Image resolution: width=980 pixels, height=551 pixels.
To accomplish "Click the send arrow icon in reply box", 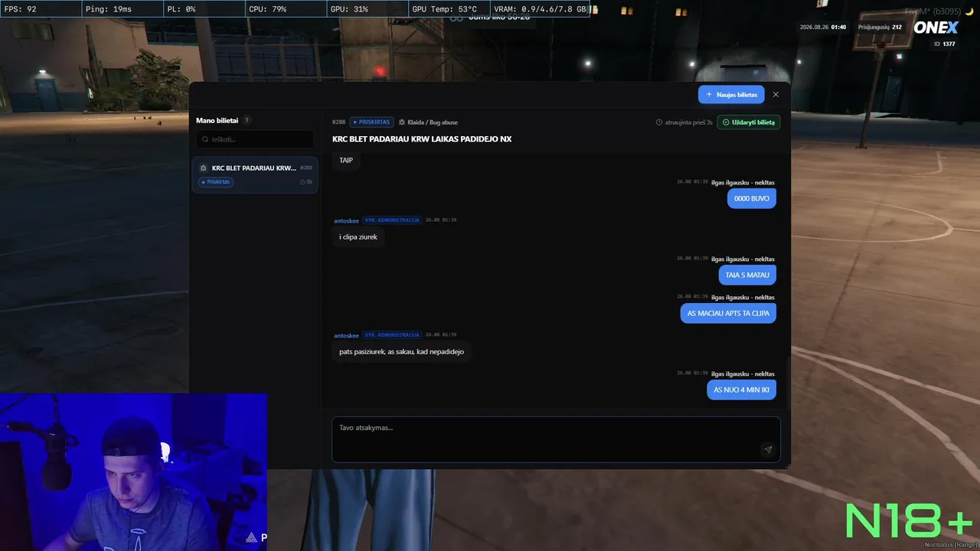I will 768,450.
